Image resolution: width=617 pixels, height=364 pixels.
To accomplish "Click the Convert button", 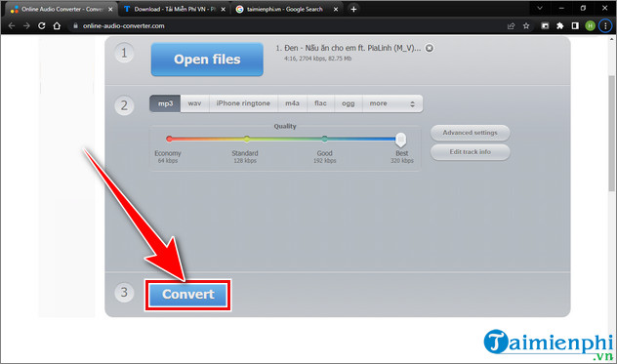I will tap(188, 295).
